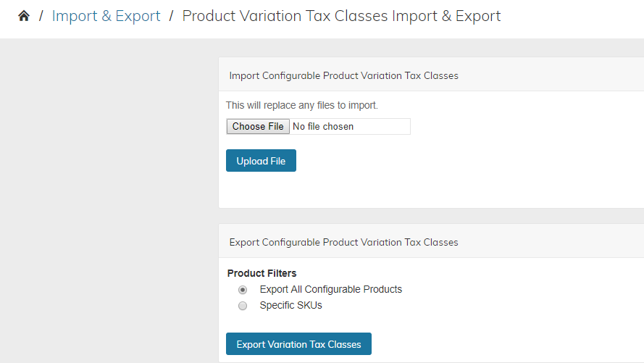Click the Import Configurable Product Variation panel heading
Image resolution: width=644 pixels, height=363 pixels.
[343, 75]
